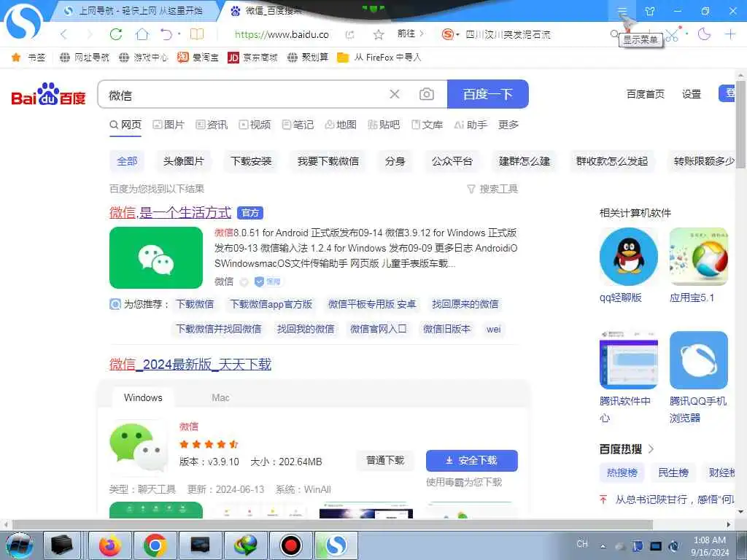The image size is (747, 560).
Task: Select the 民生榜 hot list tab
Action: 673,472
